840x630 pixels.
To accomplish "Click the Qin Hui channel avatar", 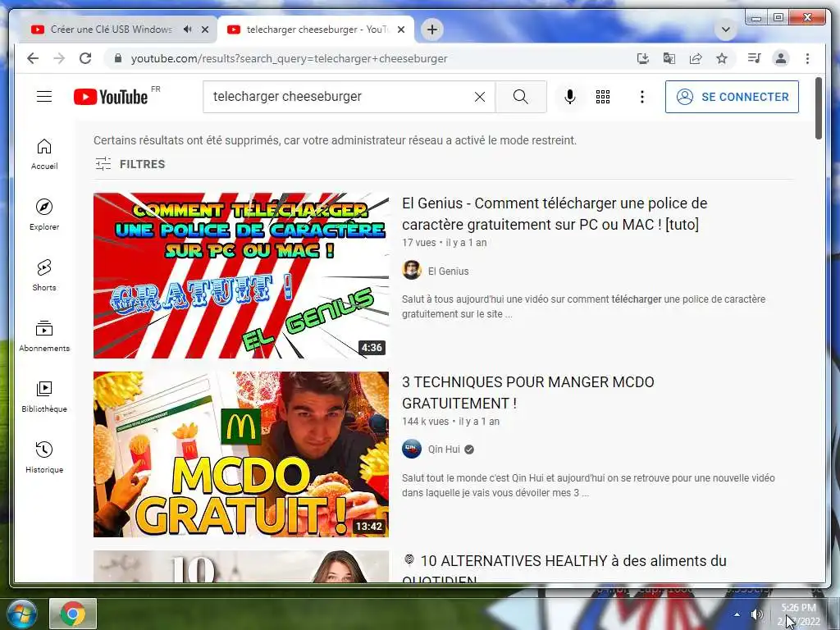I will pos(412,449).
